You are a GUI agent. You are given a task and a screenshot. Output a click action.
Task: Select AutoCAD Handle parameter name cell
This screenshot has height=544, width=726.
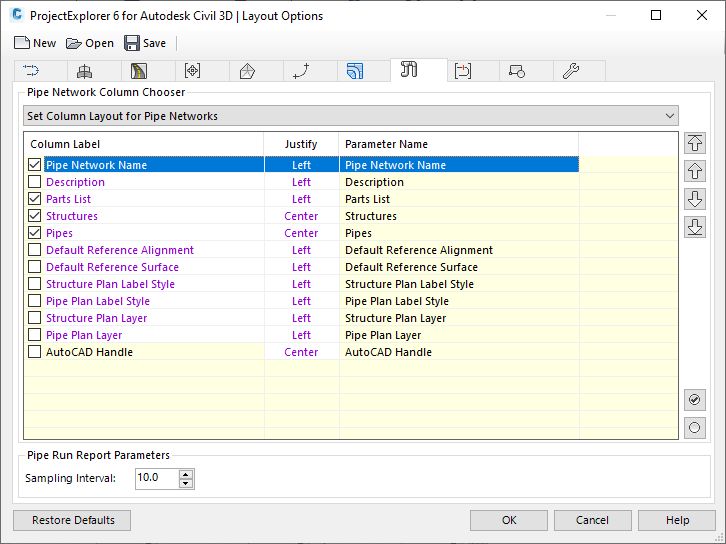point(459,352)
